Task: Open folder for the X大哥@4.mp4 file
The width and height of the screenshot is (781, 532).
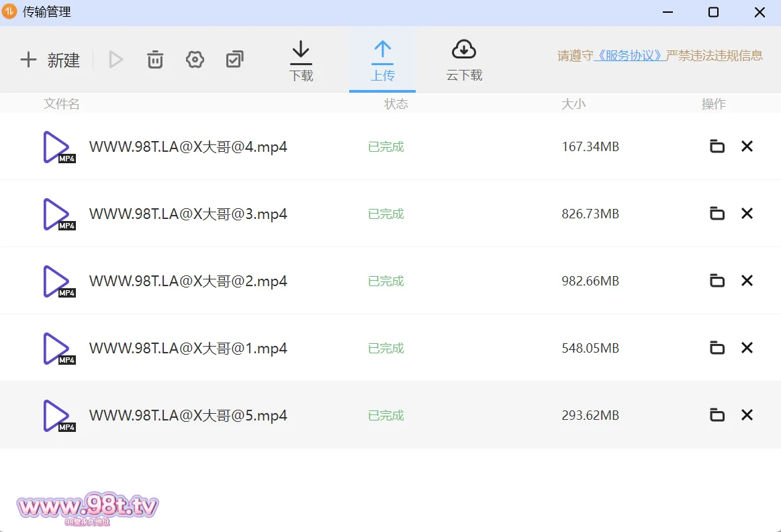Action: click(x=717, y=146)
